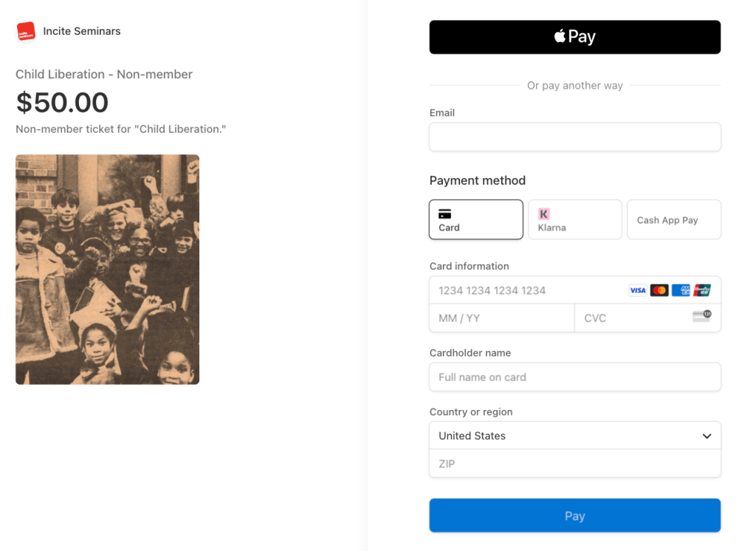Focus the Email input field
This screenshot has height=551, width=756.
coord(574,137)
